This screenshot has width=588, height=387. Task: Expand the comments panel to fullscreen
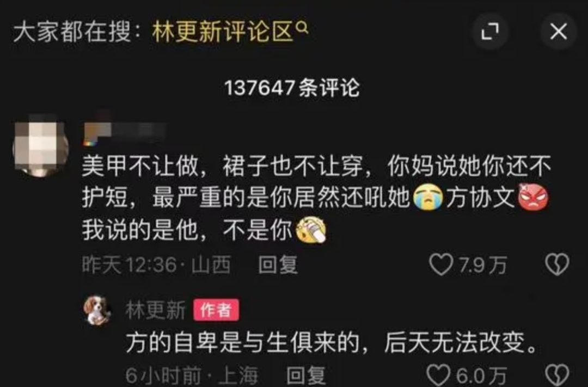click(x=490, y=31)
